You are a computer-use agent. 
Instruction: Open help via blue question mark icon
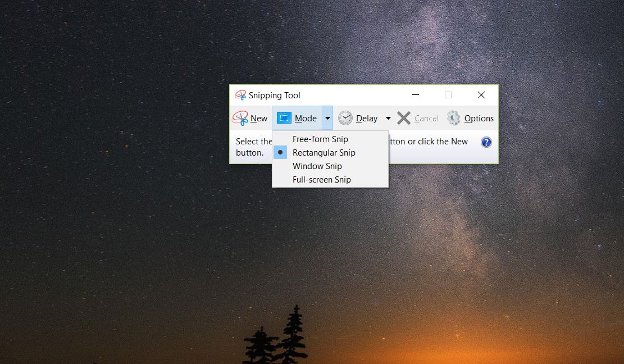486,142
